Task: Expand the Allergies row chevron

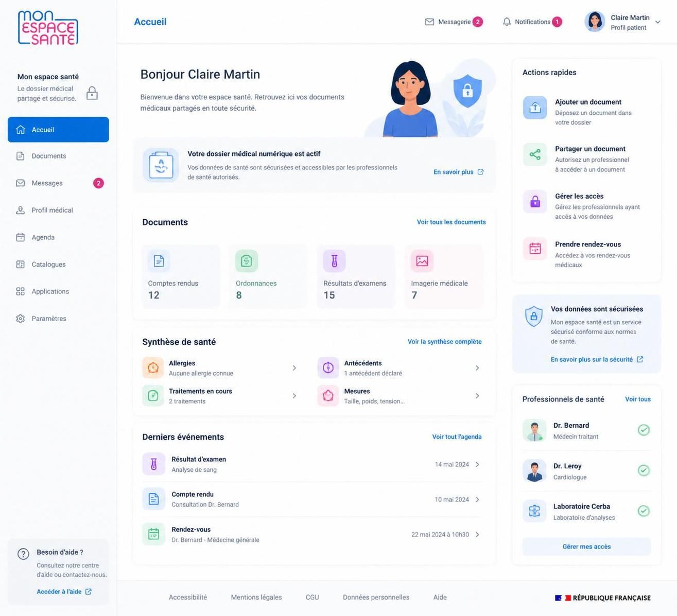Action: point(294,368)
